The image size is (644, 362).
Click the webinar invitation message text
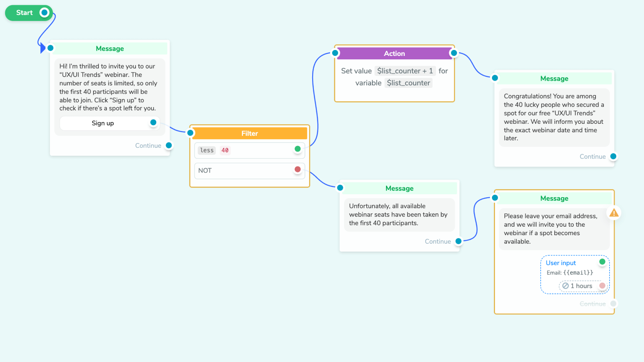(108, 87)
